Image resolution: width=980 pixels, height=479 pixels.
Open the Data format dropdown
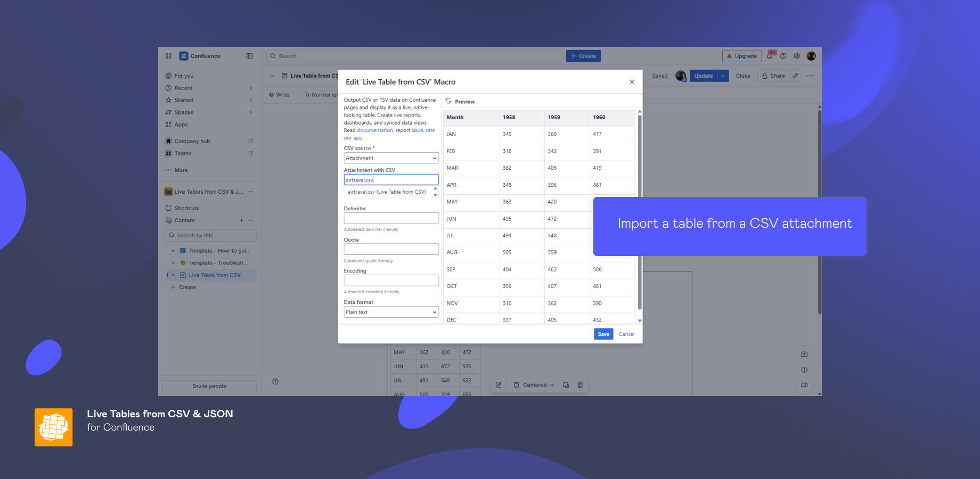coord(391,312)
